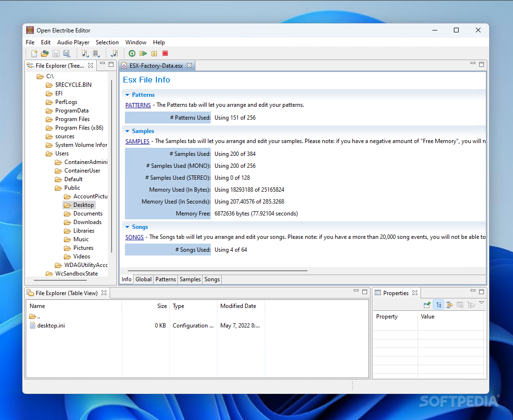
Task: Follow the PATTERNS hyperlink
Action: tap(138, 105)
